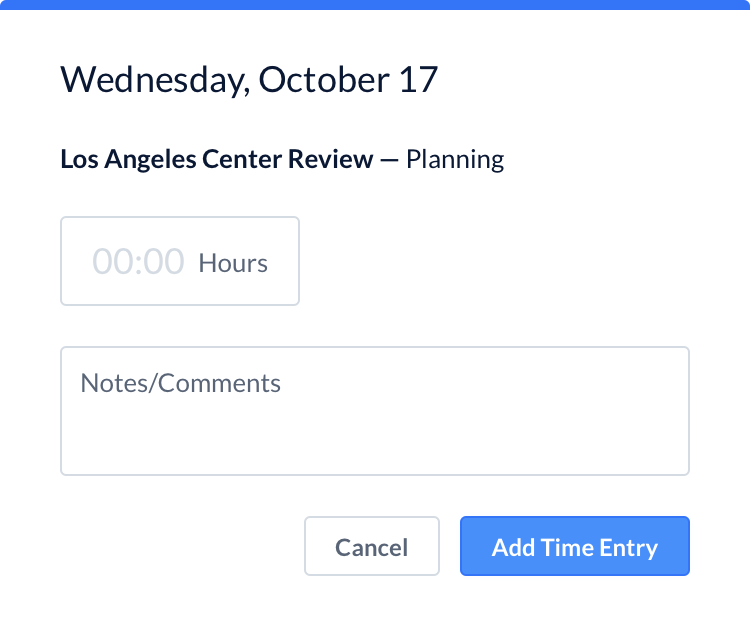
Task: Click the Planning task label
Action: (x=455, y=159)
